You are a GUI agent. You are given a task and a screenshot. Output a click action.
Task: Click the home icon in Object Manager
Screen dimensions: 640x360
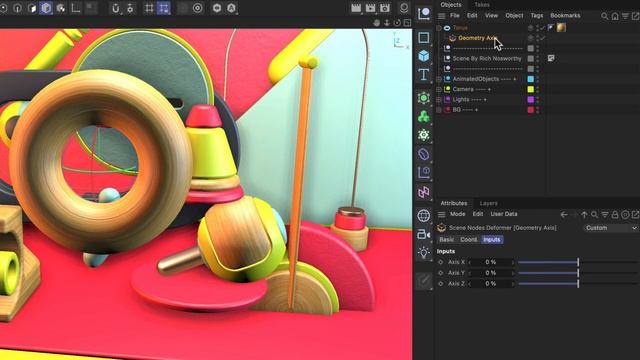point(615,16)
